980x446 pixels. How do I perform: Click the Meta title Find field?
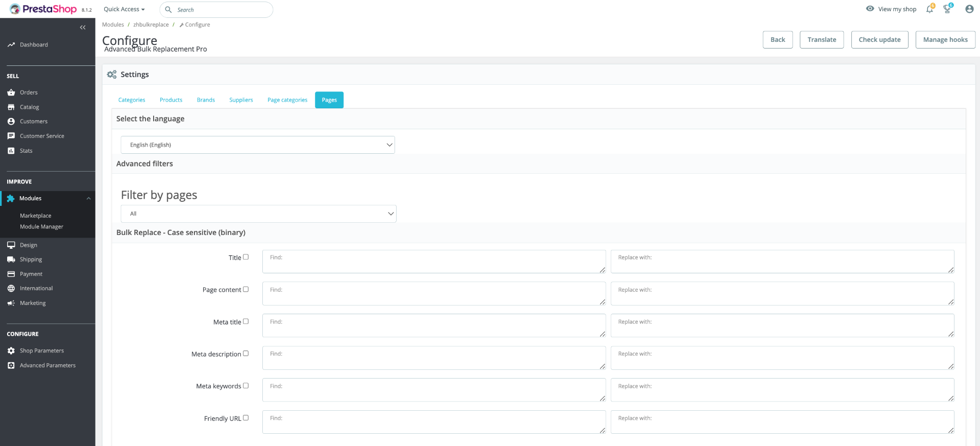click(x=434, y=325)
